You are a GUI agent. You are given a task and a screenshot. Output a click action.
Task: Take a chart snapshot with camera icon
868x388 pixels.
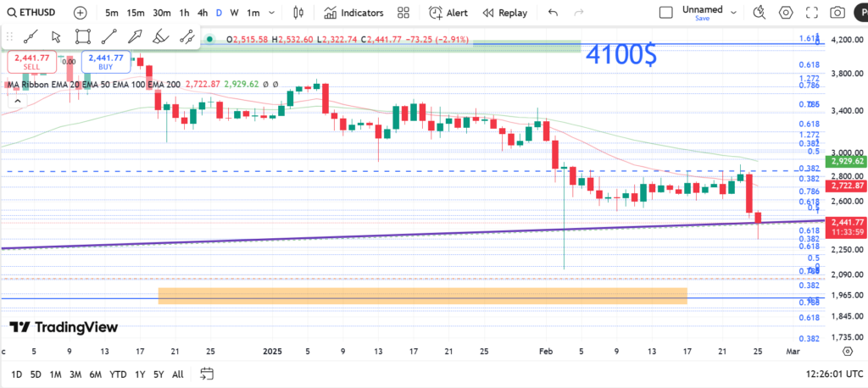pyautogui.click(x=837, y=13)
